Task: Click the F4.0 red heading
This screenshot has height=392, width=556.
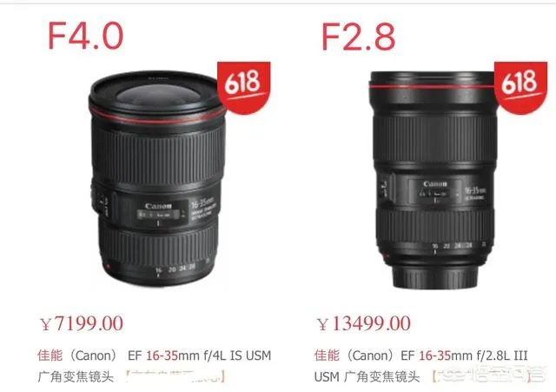Action: point(85,36)
